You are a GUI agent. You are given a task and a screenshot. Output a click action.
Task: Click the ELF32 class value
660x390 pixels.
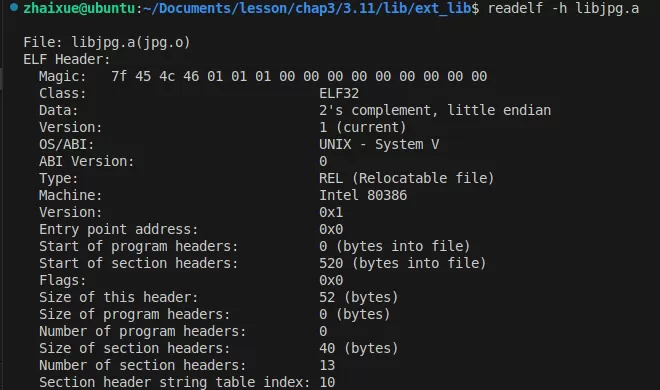point(339,93)
